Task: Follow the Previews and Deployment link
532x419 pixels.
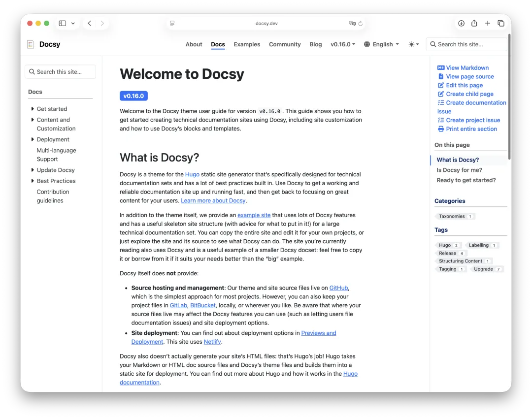Action: click(x=319, y=333)
